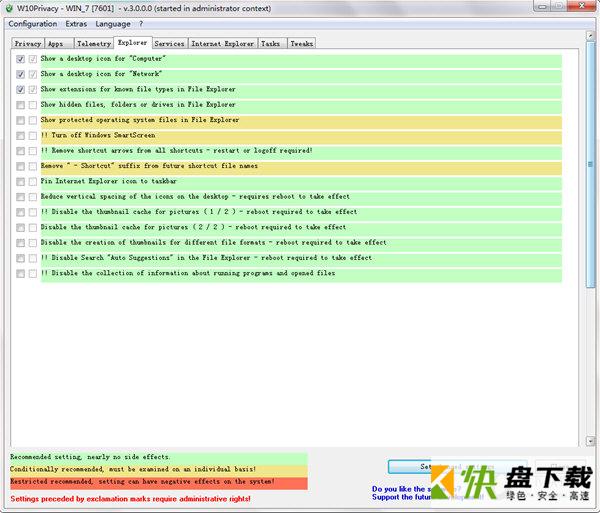Screen dimensions: 600x513
Task: Tick first checkbox for thumbnail cache (1 / 2)
Action: pos(21,212)
